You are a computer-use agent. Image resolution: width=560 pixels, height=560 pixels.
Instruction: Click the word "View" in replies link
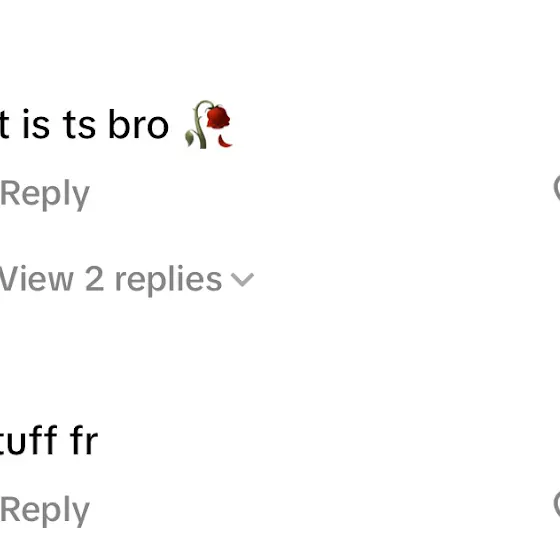(x=36, y=279)
